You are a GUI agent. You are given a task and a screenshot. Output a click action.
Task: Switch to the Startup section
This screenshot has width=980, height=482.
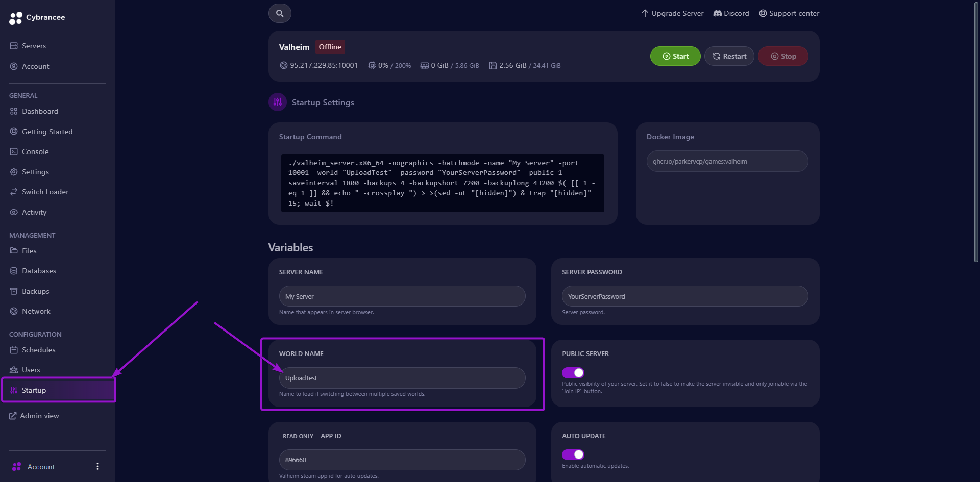(x=34, y=390)
